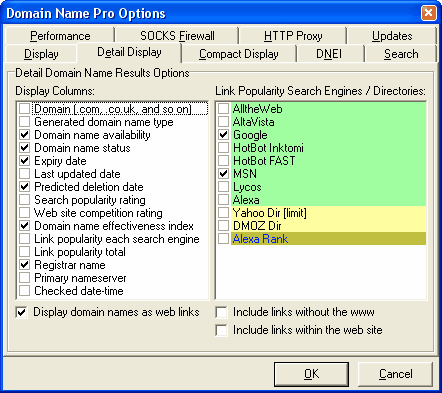Image resolution: width=442 pixels, height=393 pixels.
Task: Enable Web site competition rating
Action: pos(24,213)
